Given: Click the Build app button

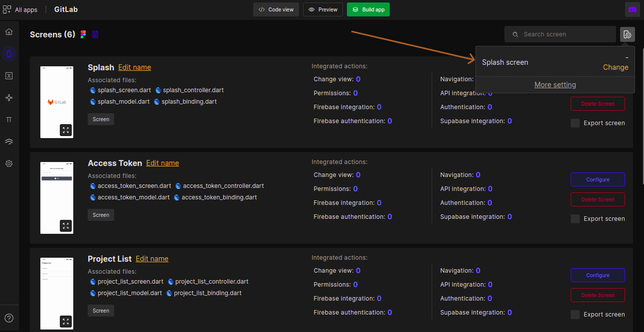Looking at the screenshot, I should pyautogui.click(x=368, y=9).
